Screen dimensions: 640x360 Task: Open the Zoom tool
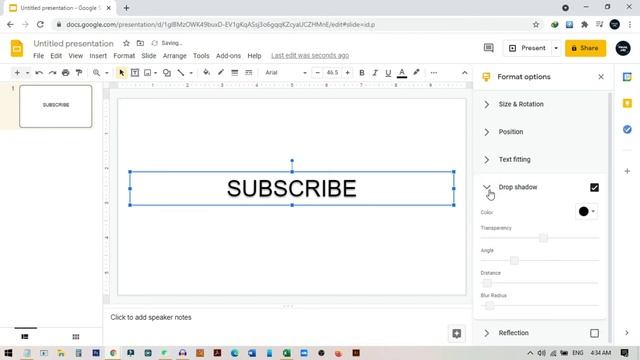point(96,73)
